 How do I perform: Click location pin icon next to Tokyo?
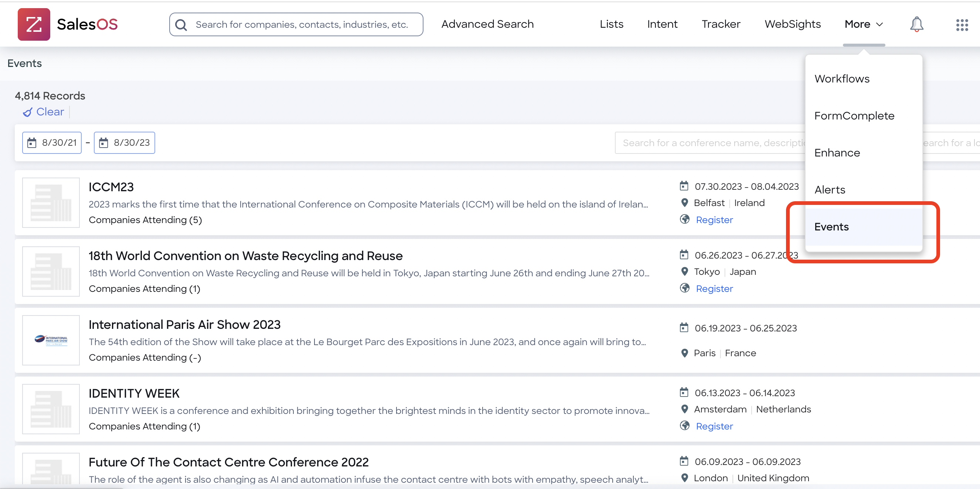tap(684, 272)
